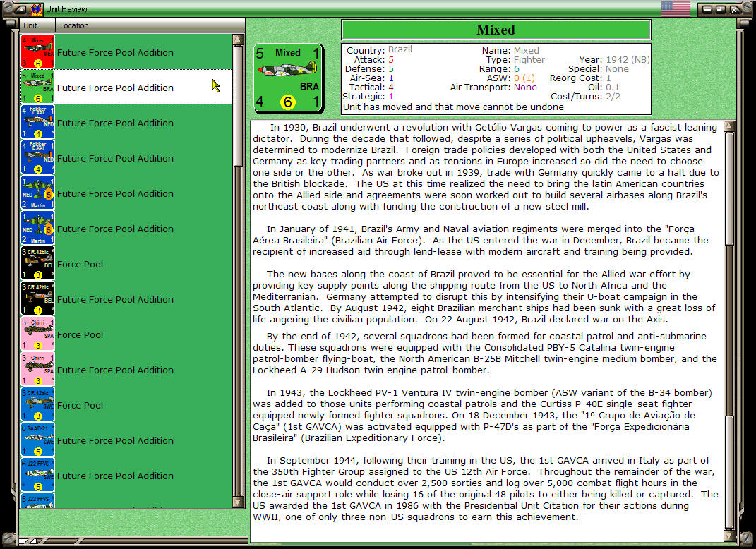Viewport: 756px width, 549px height.
Task: Click MEX row's Future Force Pool Addition text
Action: tap(115, 52)
